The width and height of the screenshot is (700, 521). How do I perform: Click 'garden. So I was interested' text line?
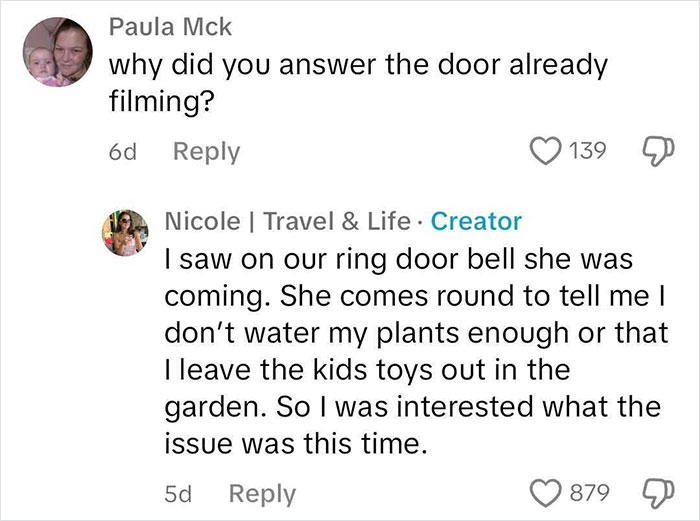[x=410, y=407]
